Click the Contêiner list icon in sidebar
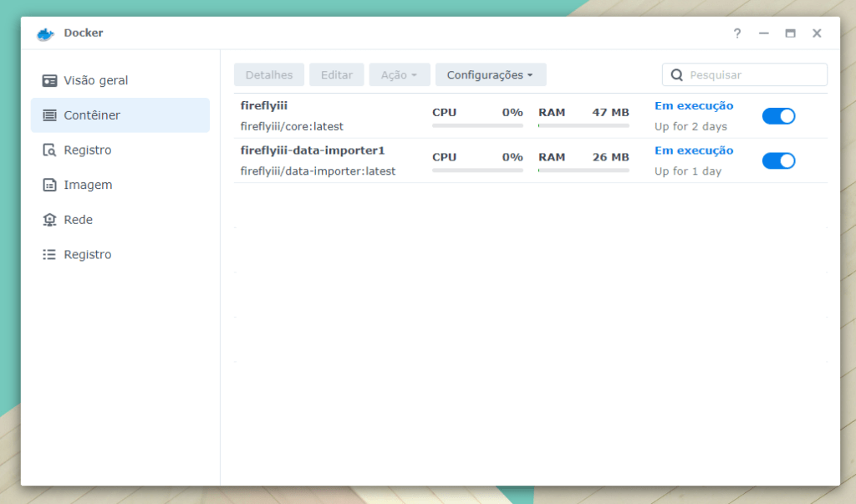The image size is (856, 504). pos(49,115)
